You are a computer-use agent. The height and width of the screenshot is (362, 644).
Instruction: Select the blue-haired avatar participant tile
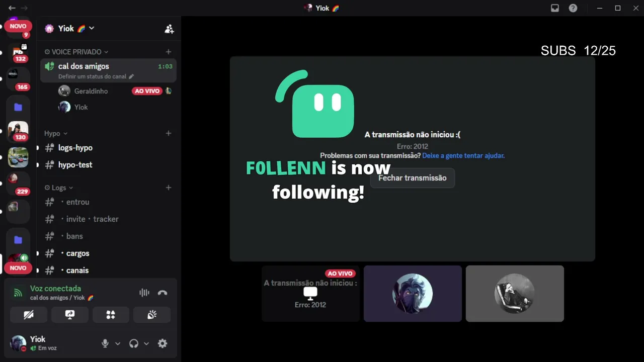[x=413, y=294]
